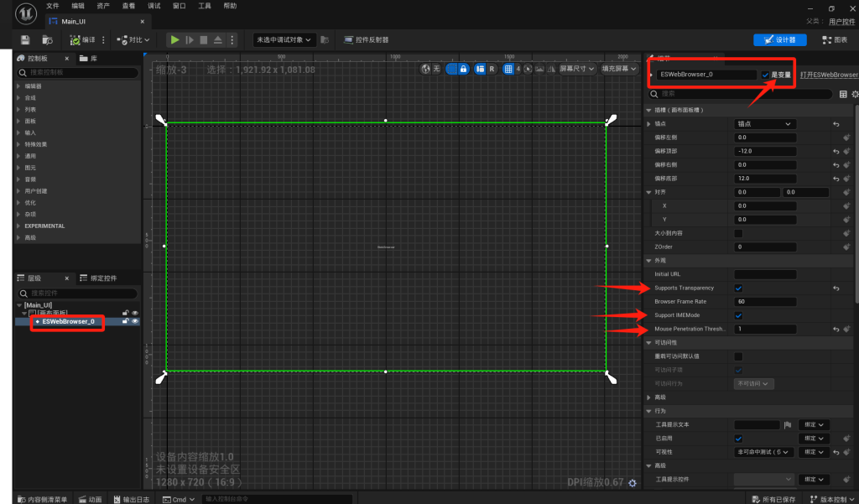Toggle visibility eye for ESWebBrowser_0
Viewport: 859px width, 504px height.
click(134, 321)
